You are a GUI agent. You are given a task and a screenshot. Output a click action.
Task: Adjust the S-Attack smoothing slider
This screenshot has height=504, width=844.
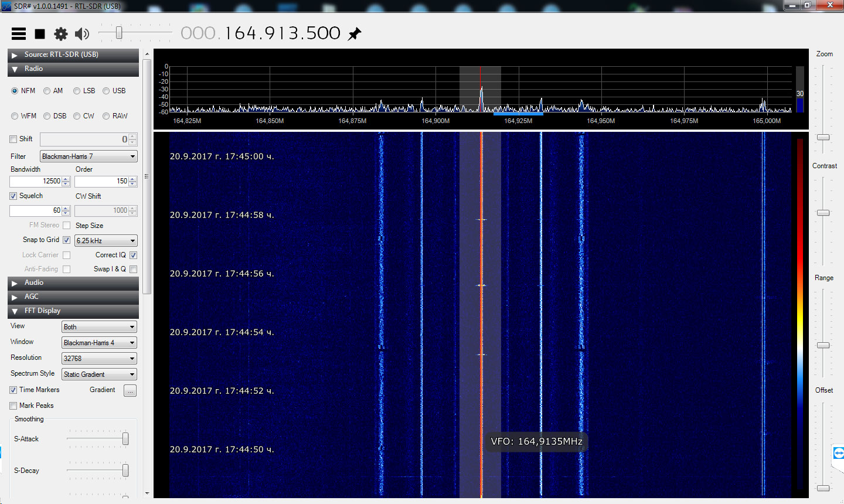tap(125, 439)
